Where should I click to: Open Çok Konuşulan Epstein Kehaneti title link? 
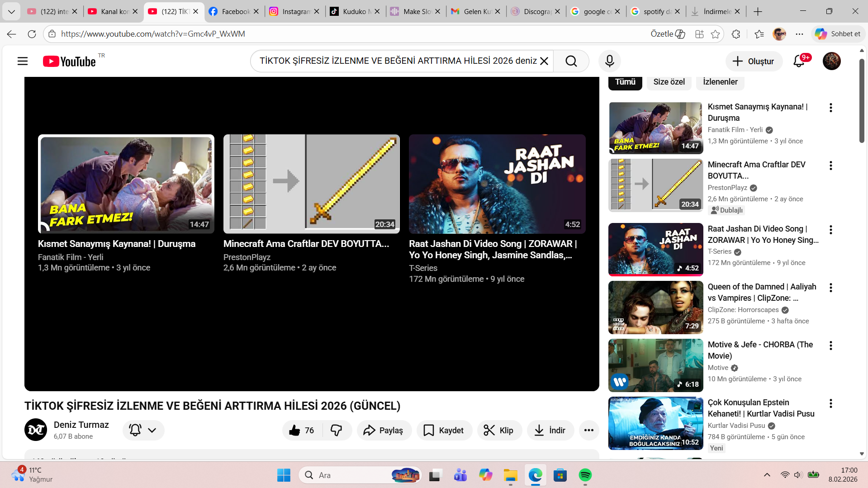pos(761,408)
